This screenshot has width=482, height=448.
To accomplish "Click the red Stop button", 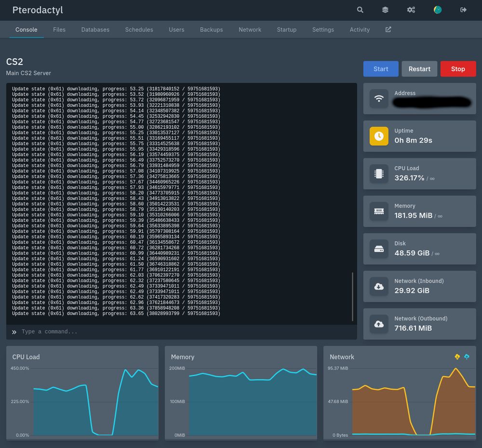I will coord(458,69).
